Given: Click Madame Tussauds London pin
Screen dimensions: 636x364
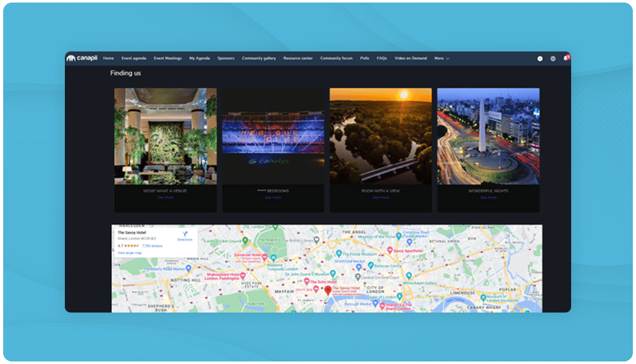Looking at the screenshot, I should pos(273,258).
